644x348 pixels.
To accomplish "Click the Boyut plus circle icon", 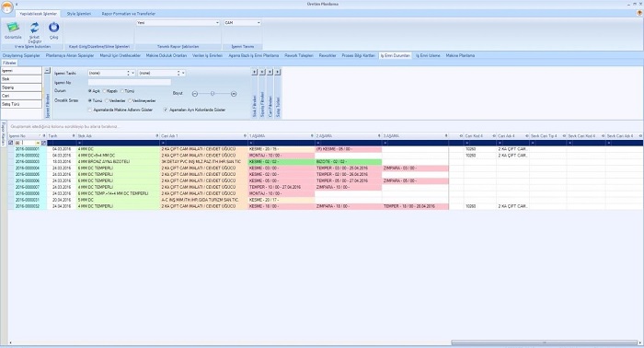I will tap(234, 94).
